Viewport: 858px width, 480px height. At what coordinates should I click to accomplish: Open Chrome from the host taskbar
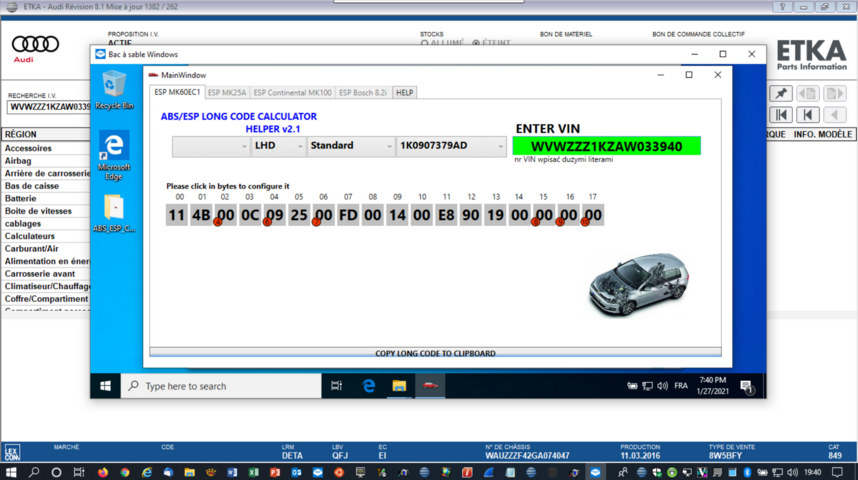pos(125,472)
